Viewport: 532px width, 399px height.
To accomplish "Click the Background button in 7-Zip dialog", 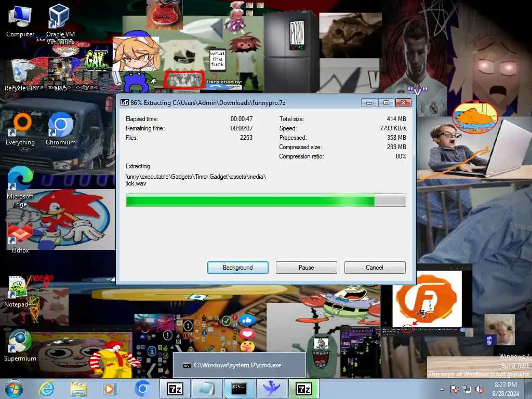I will pos(238,268).
